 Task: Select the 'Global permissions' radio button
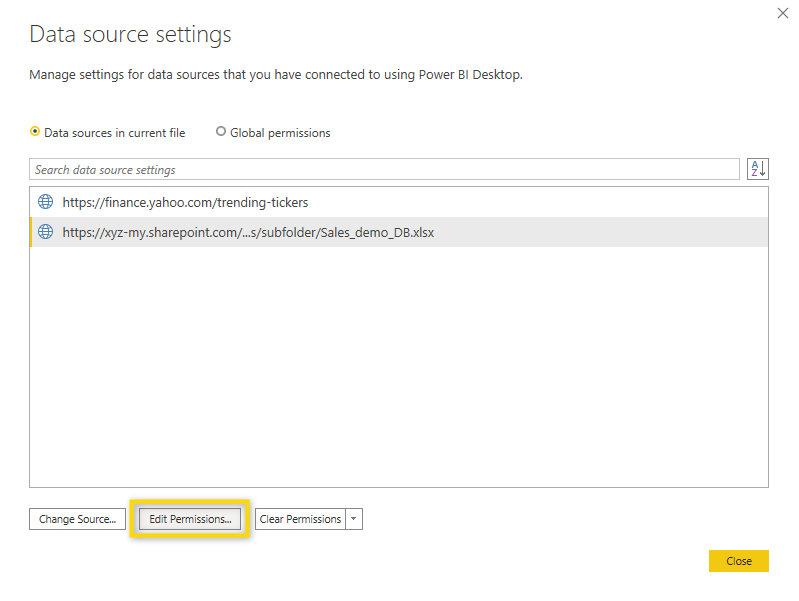click(221, 132)
